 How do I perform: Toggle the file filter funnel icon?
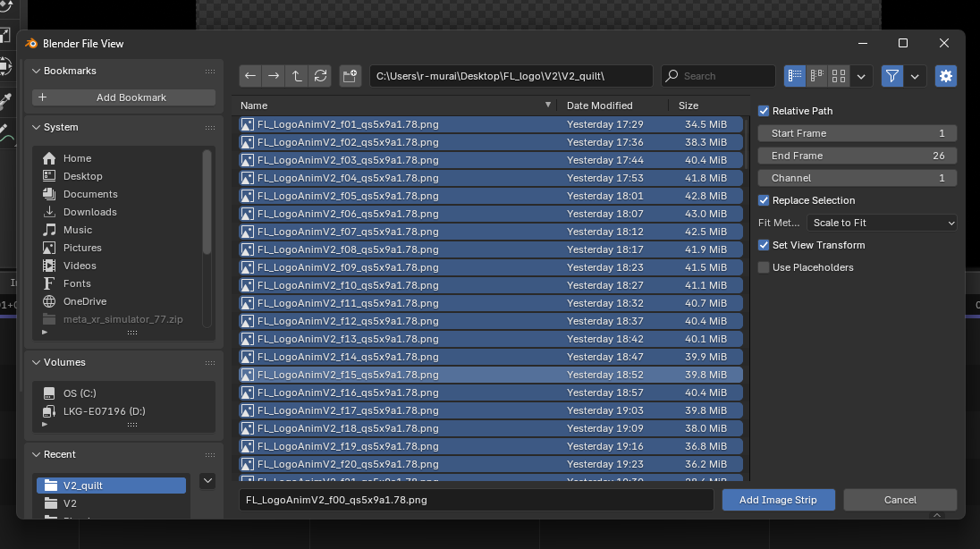pyautogui.click(x=891, y=76)
